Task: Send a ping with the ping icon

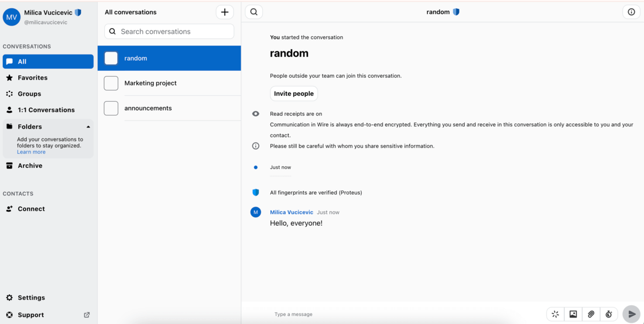Action: [x=555, y=314]
